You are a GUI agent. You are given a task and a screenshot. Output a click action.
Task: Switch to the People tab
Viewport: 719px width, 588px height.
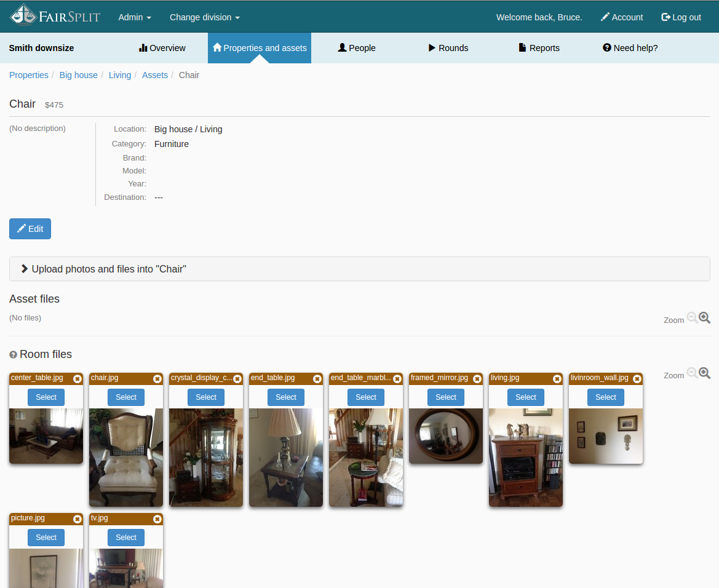click(x=357, y=48)
